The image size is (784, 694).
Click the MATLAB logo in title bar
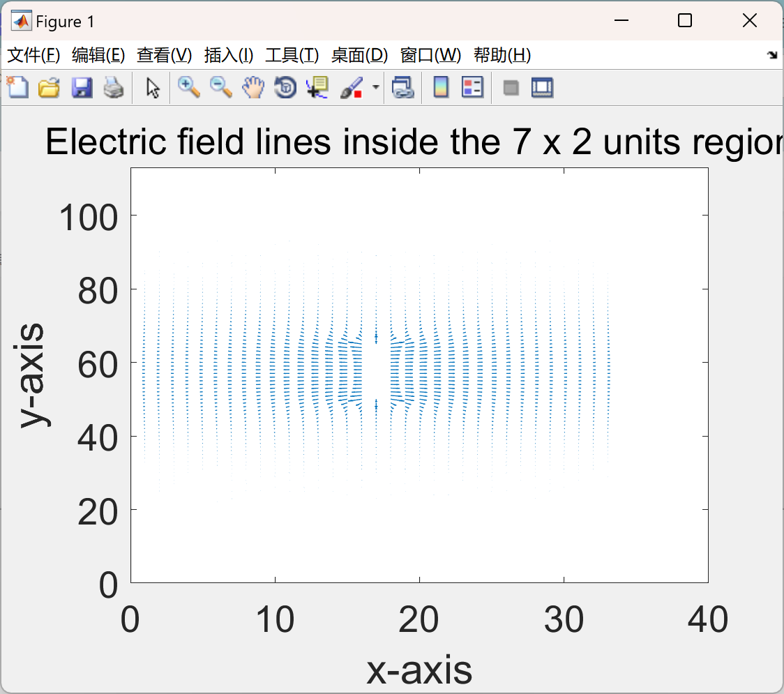21,21
